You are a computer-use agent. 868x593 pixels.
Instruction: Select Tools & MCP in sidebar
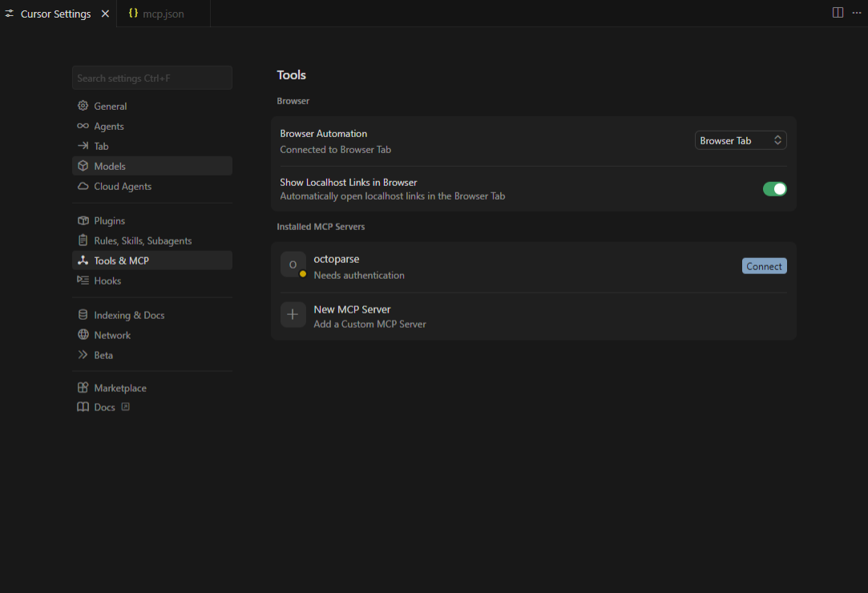coord(121,260)
